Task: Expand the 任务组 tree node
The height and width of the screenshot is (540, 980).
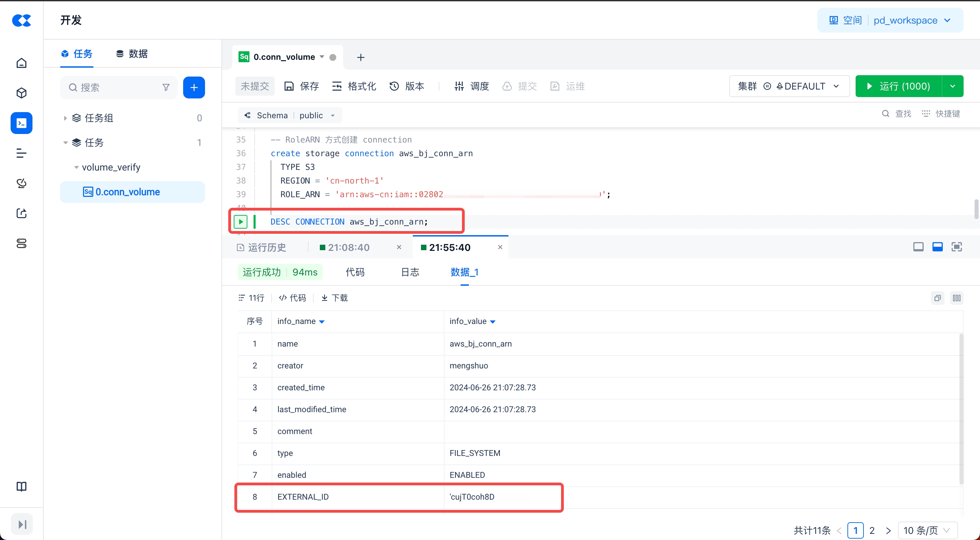Action: (65, 118)
